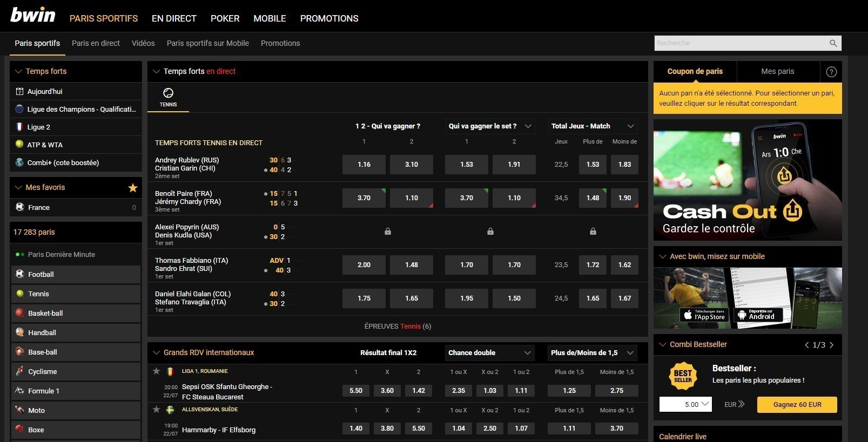Open the Qui va gagner le set dropdown
The image size is (868, 442).
tap(490, 126)
